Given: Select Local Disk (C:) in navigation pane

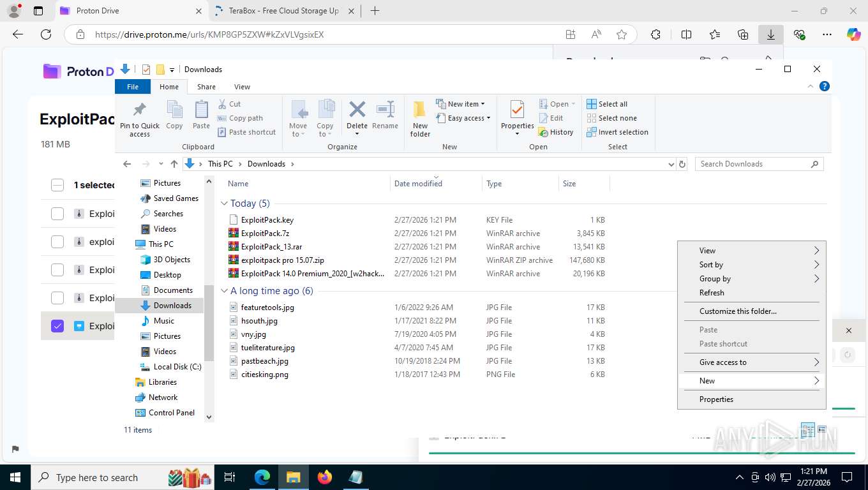Looking at the screenshot, I should (170, 367).
